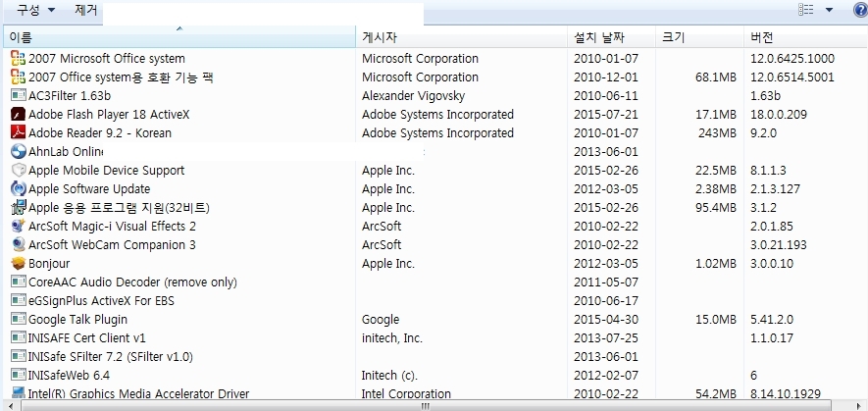This screenshot has width=868, height=411.
Task: Select the AhnLab Online globe icon
Action: coord(18,152)
